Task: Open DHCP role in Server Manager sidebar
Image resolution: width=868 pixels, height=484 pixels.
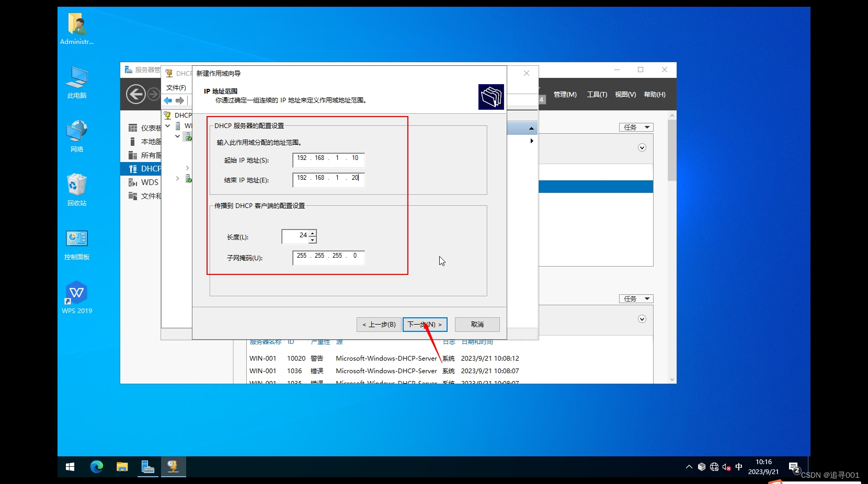Action: [141, 169]
